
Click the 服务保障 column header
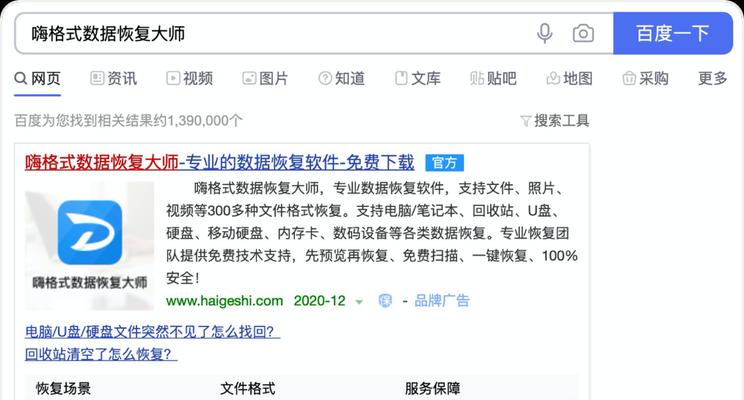pos(432,389)
